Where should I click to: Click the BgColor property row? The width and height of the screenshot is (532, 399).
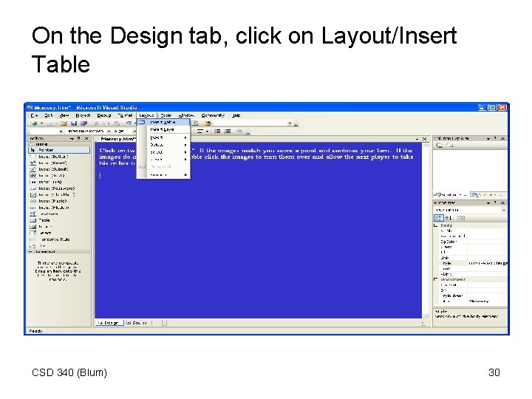473,242
